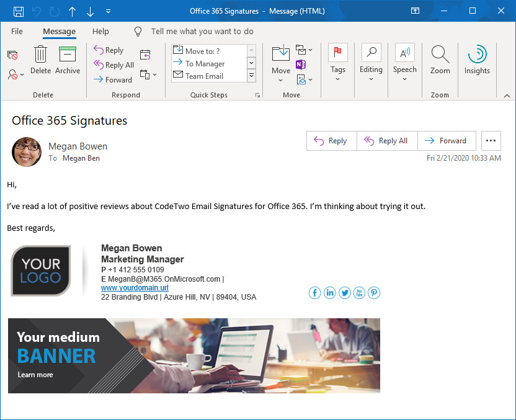Open the Editing group dropdown
Viewport: 516px width, 420px height.
[x=371, y=63]
